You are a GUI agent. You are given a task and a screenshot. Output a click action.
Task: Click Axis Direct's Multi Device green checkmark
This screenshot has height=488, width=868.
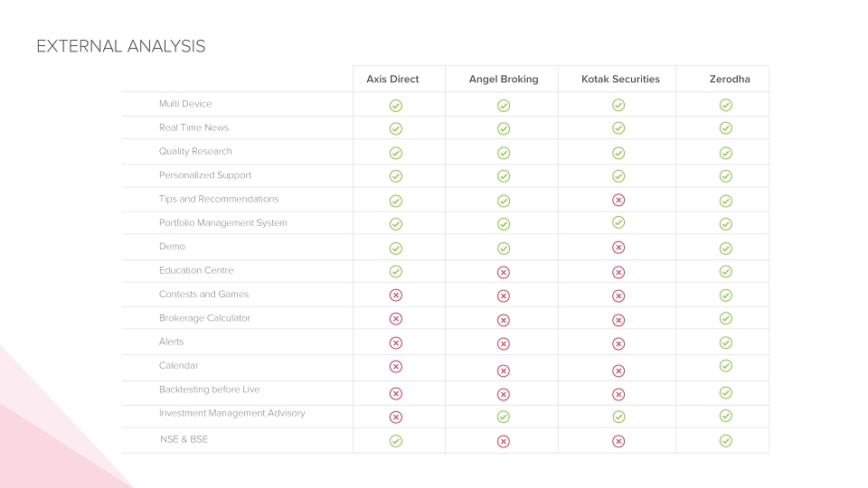pyautogui.click(x=396, y=106)
